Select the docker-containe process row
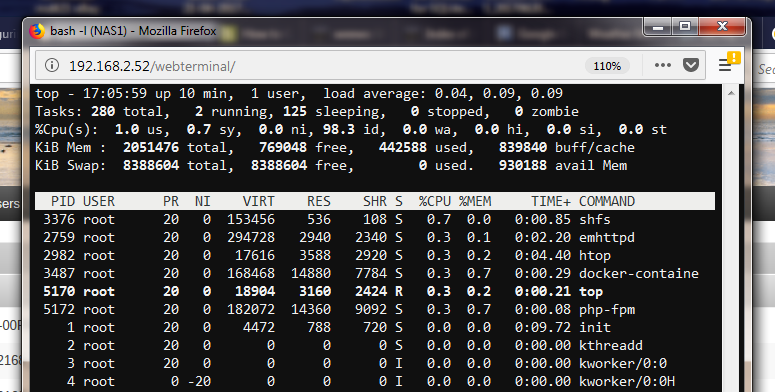 point(375,273)
